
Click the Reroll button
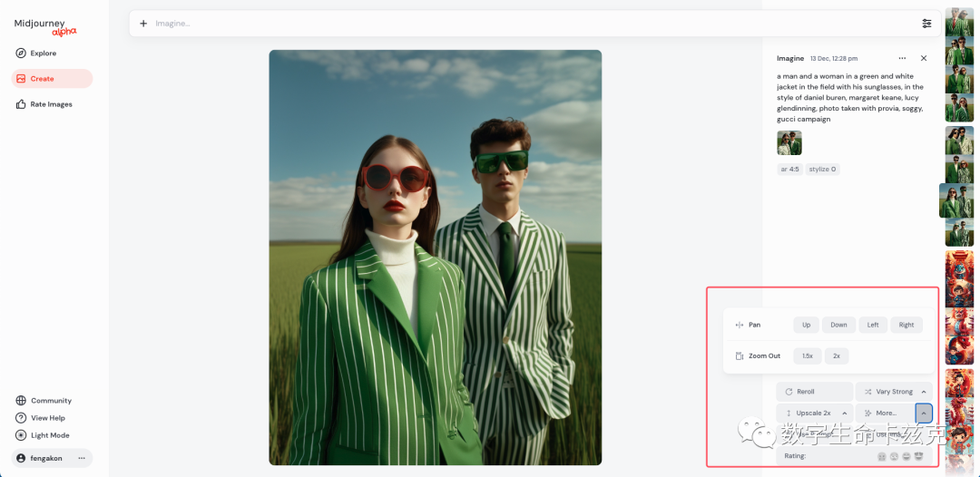click(814, 392)
